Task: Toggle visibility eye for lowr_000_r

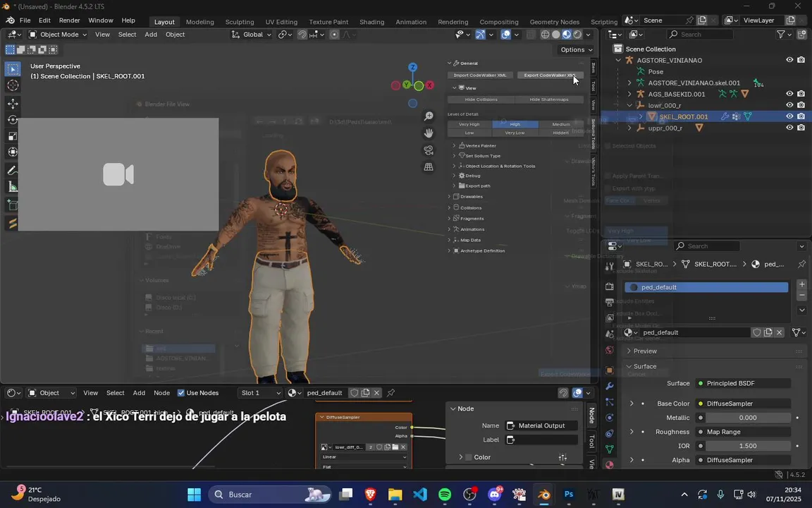Action: (x=789, y=105)
